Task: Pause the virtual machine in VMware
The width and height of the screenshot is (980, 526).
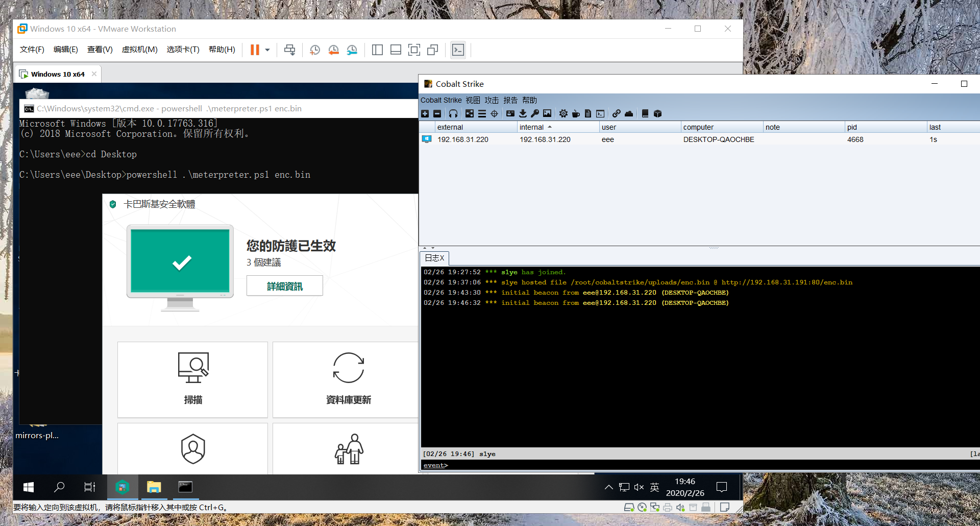Action: (x=255, y=50)
